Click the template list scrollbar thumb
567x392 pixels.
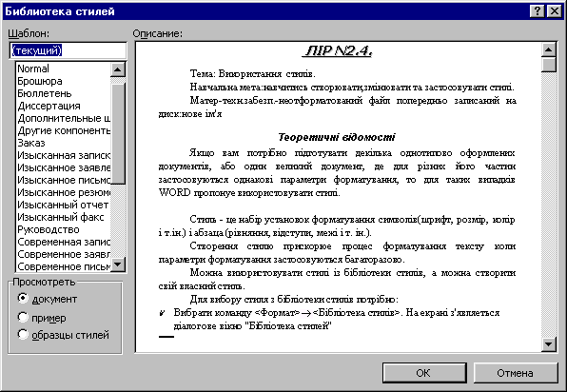(118, 134)
